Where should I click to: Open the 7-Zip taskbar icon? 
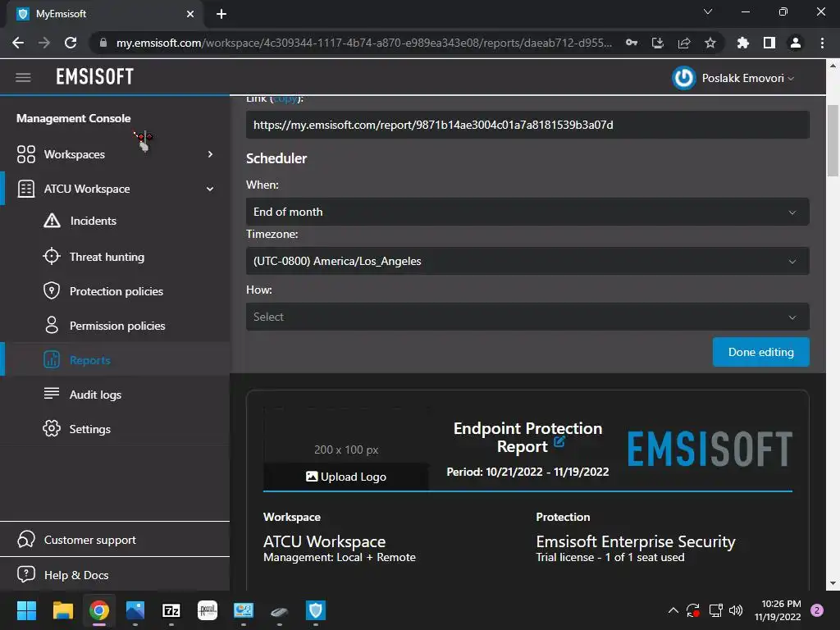pos(171,610)
